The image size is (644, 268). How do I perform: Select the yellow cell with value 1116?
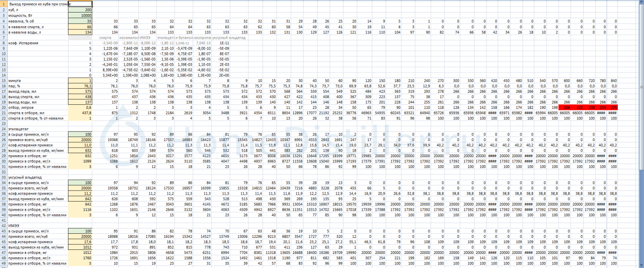click(80, 210)
